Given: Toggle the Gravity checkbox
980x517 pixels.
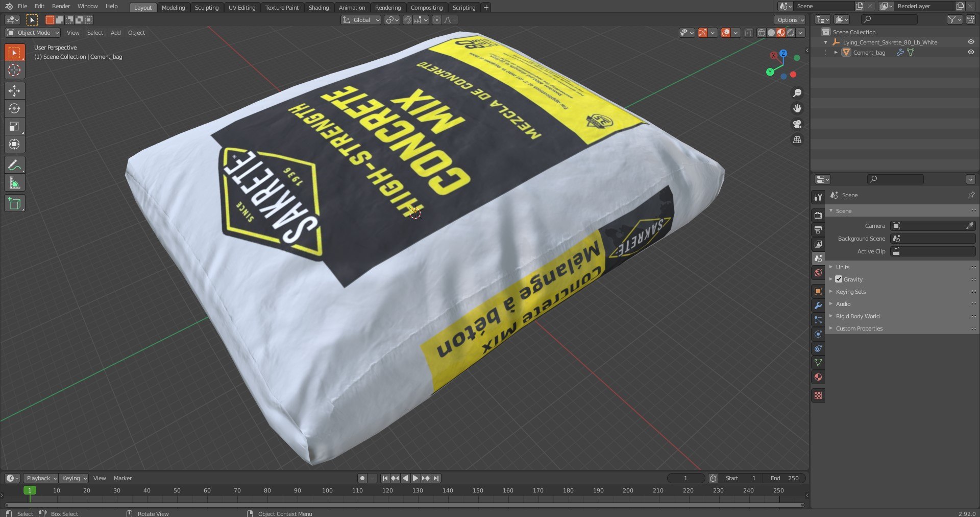Looking at the screenshot, I should (839, 279).
